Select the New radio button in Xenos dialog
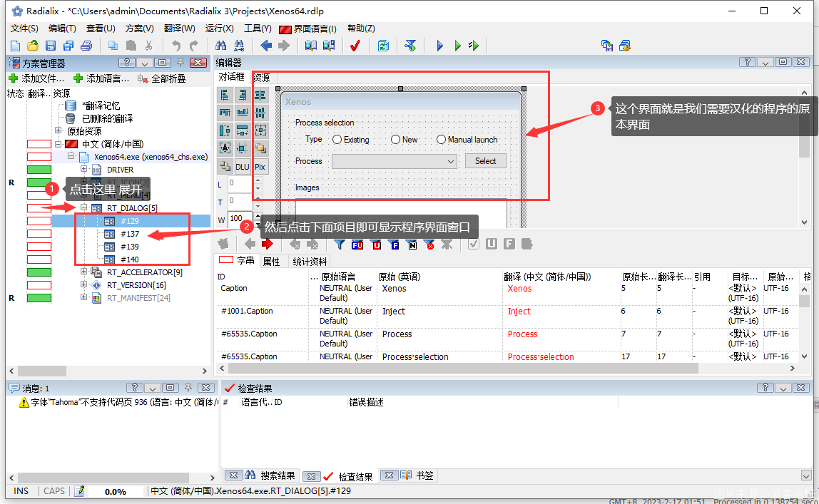Screen dimensions: 819x504 [x=395, y=140]
